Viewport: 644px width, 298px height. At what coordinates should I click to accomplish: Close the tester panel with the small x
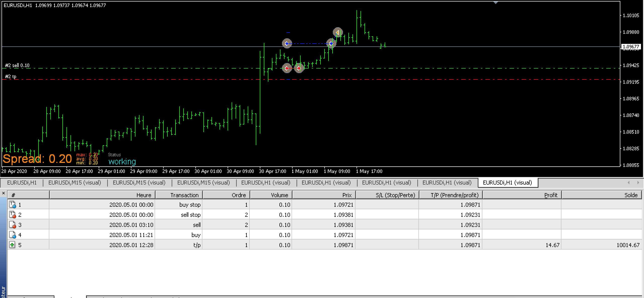tap(4, 193)
